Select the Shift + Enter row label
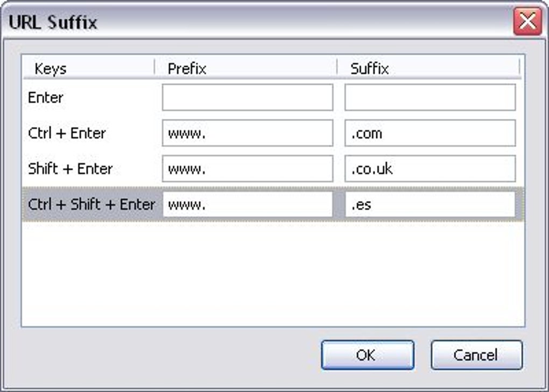This screenshot has height=392, width=549. point(70,169)
